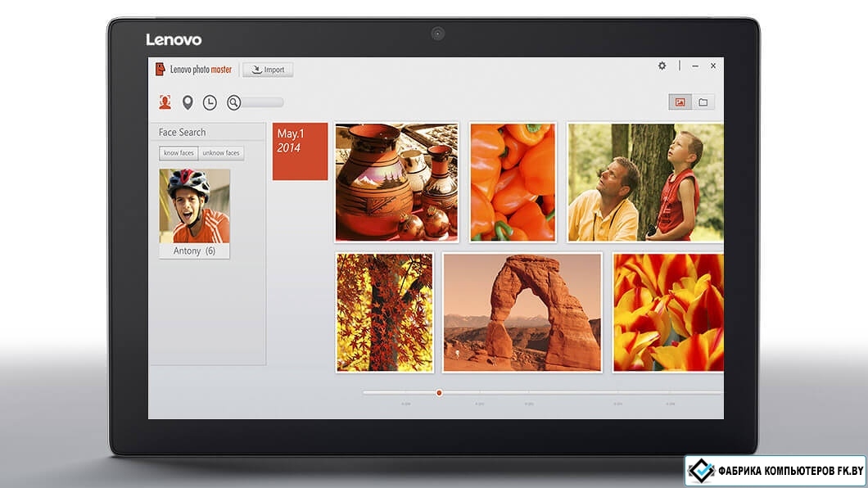The image size is (868, 488).
Task: Select the face search icon
Action: tap(165, 102)
